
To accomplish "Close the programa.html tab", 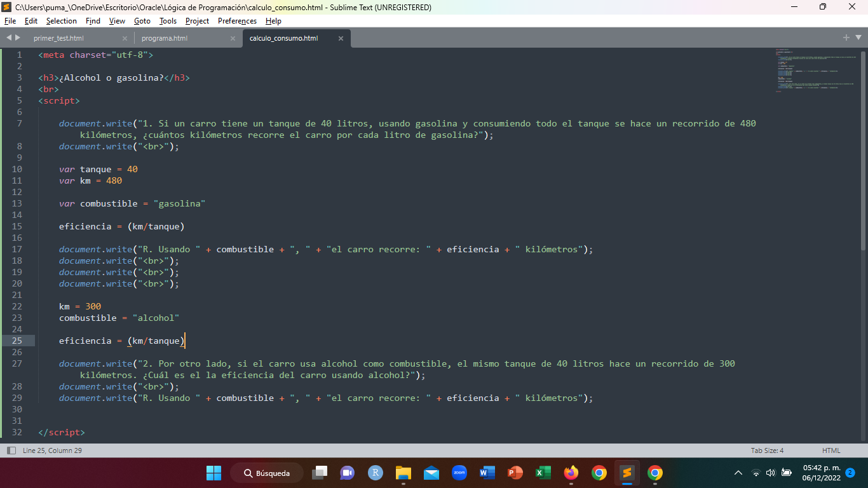I will coord(233,38).
